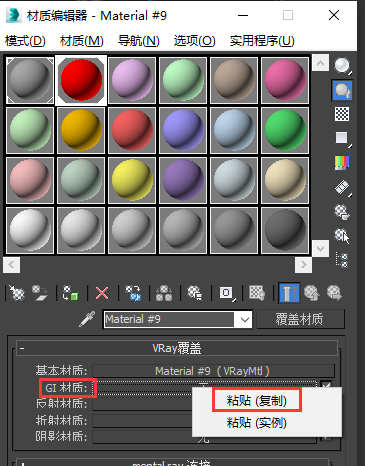
Task: Click the Video Color Check icon
Action: click(342, 163)
